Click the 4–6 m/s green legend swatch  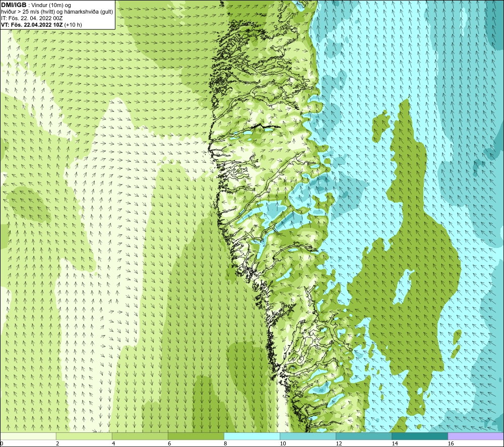(140, 436)
